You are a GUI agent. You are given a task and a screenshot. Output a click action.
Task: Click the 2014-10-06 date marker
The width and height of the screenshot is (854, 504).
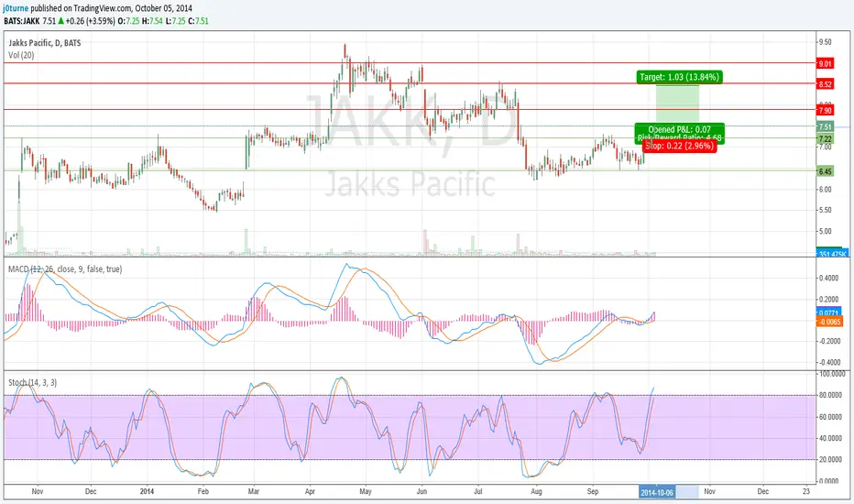point(656,493)
